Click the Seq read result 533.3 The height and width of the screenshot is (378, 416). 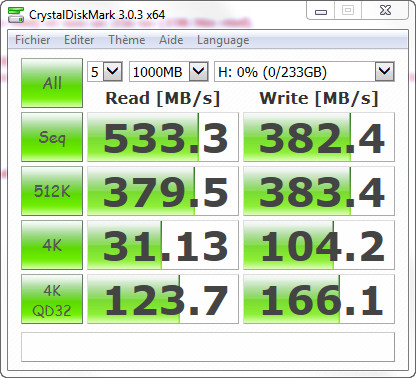tap(163, 137)
